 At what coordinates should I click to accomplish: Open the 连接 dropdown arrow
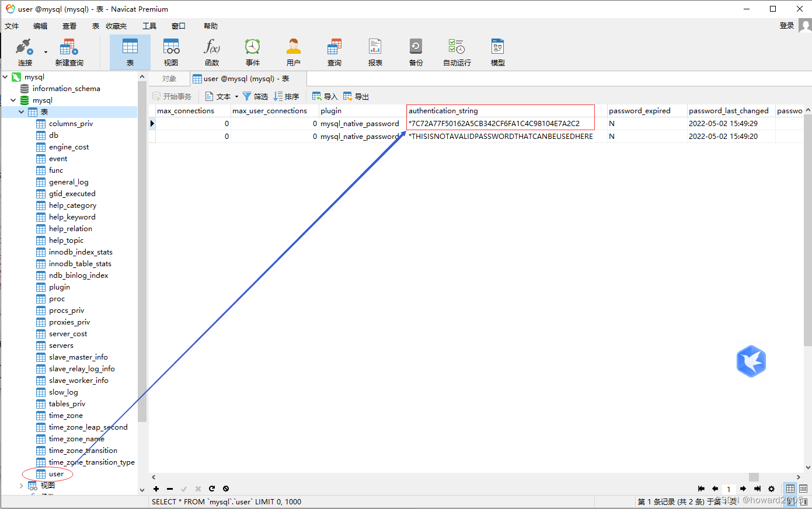point(46,53)
